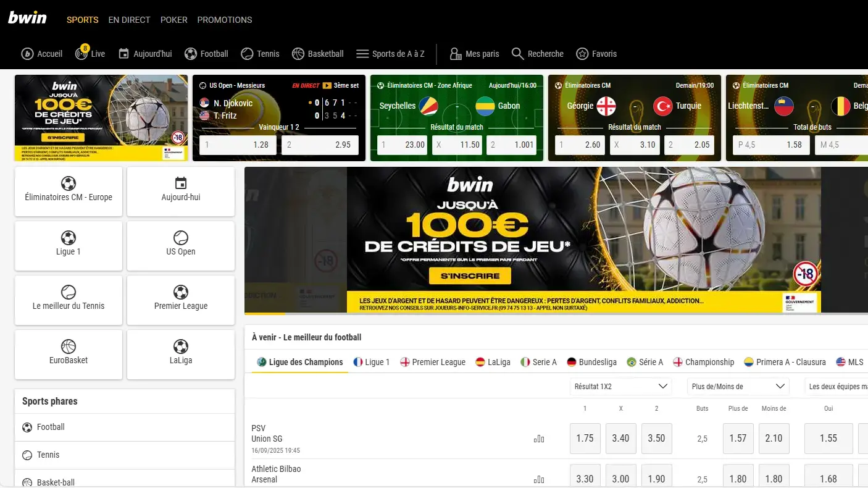Bet Gabon win at 1.001
Screen dimensions: 868x488
tap(511, 145)
